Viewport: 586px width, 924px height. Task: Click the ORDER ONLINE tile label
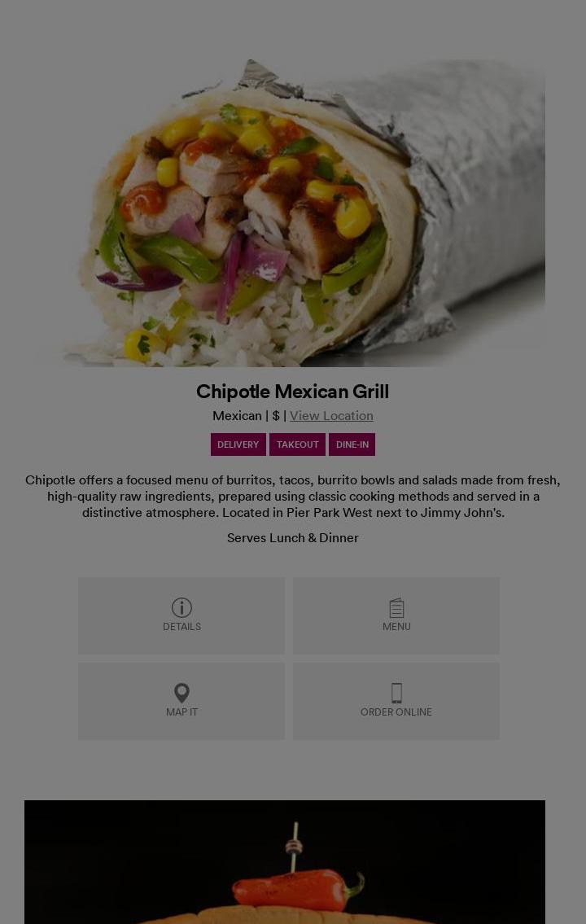point(396,712)
